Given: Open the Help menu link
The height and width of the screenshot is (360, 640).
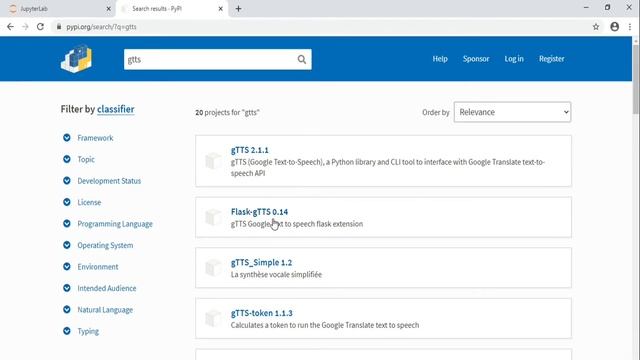Looking at the screenshot, I should [x=440, y=59].
